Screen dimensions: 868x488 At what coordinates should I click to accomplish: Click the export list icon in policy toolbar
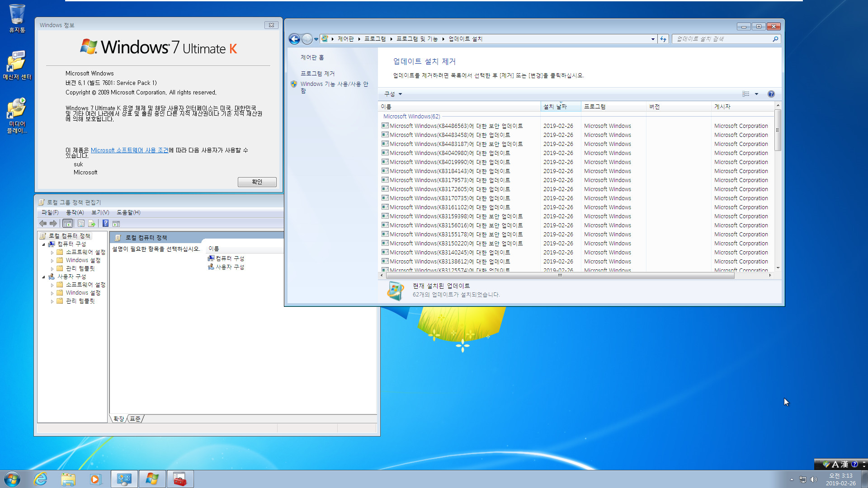point(92,223)
